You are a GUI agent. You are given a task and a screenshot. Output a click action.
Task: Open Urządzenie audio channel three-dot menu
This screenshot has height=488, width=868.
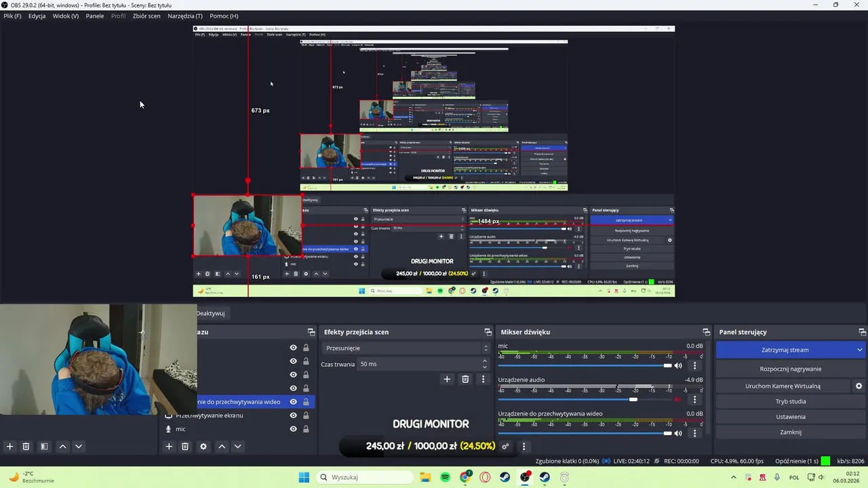[694, 399]
